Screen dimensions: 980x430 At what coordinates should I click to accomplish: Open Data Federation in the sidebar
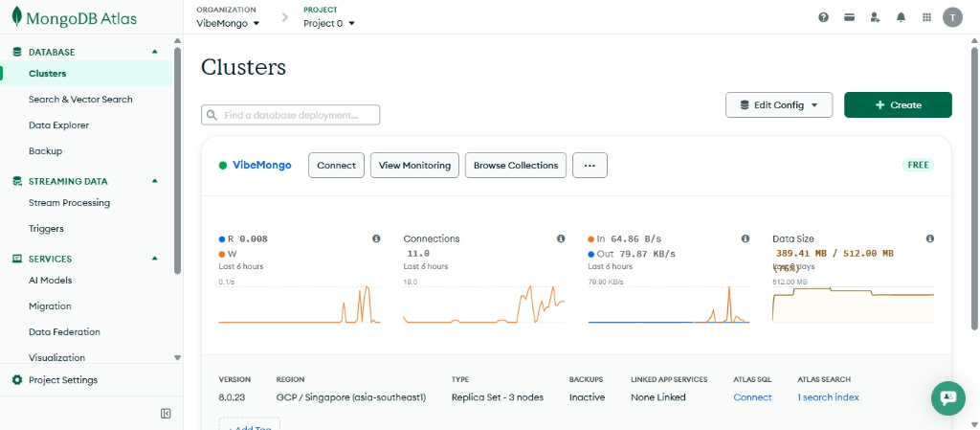tap(64, 332)
